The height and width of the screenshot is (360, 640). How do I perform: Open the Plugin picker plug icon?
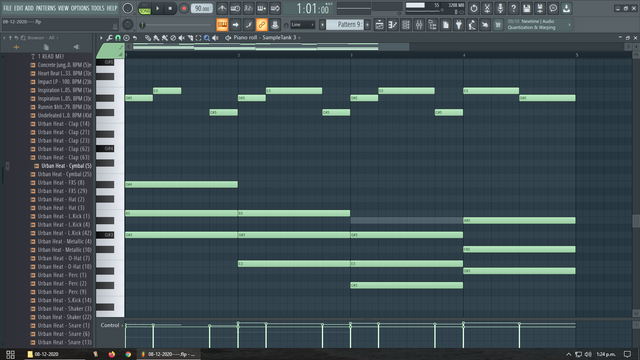(x=459, y=24)
